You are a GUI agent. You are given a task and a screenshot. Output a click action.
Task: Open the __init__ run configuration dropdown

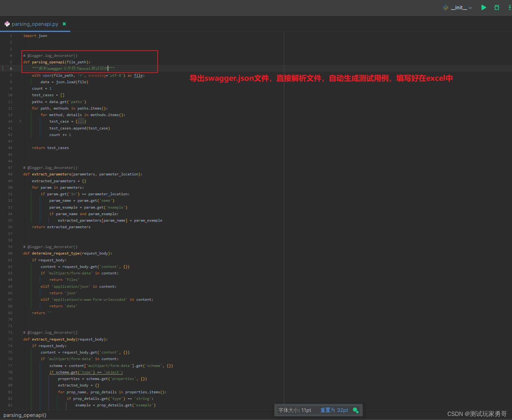[x=458, y=7]
